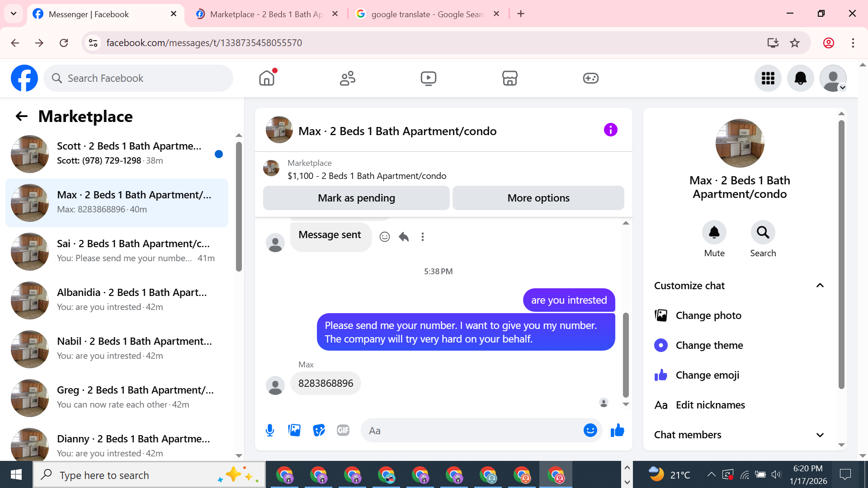Viewport: 868px width, 488px height.
Task: Click the purple conversation information icon
Action: 610,130
